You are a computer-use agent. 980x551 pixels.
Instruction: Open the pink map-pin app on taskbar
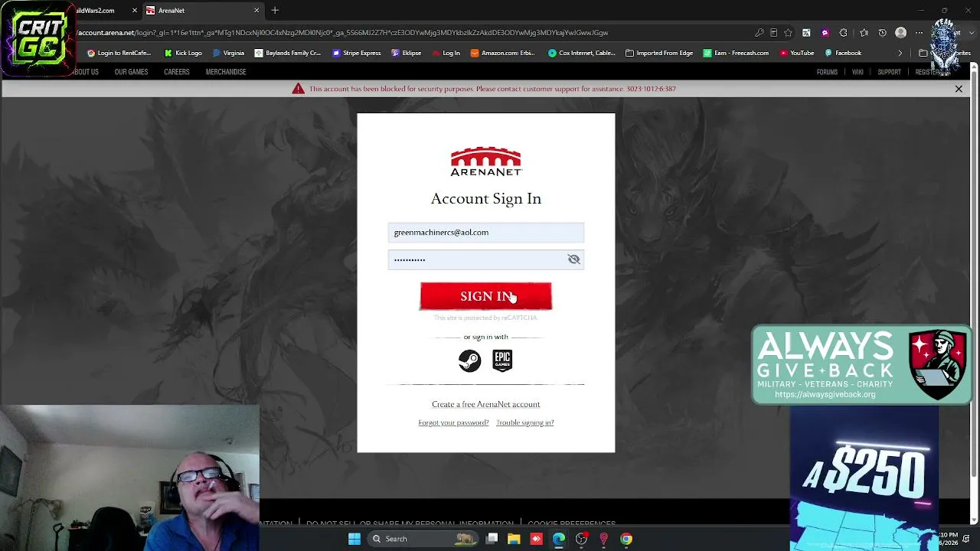click(x=604, y=539)
